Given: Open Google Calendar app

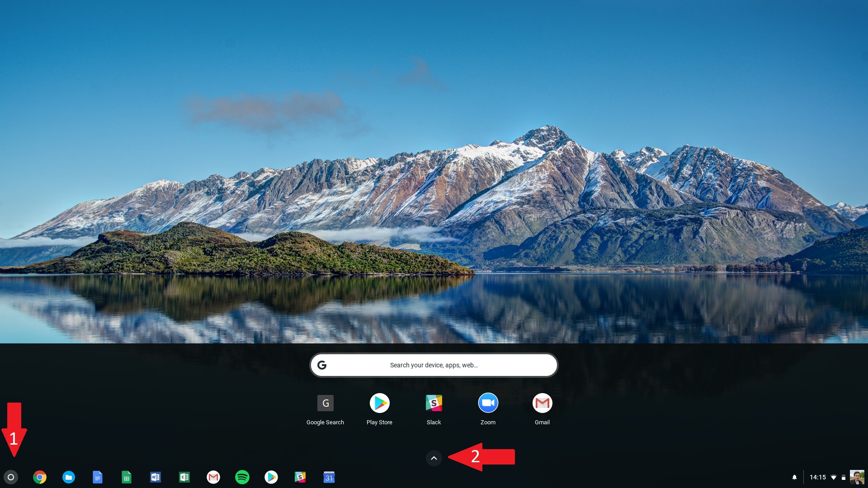Looking at the screenshot, I should (x=328, y=477).
